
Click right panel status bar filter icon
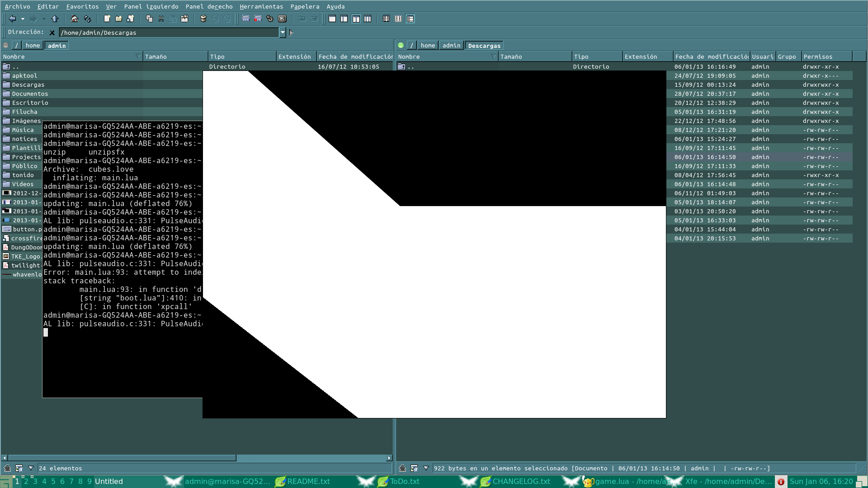click(x=426, y=468)
